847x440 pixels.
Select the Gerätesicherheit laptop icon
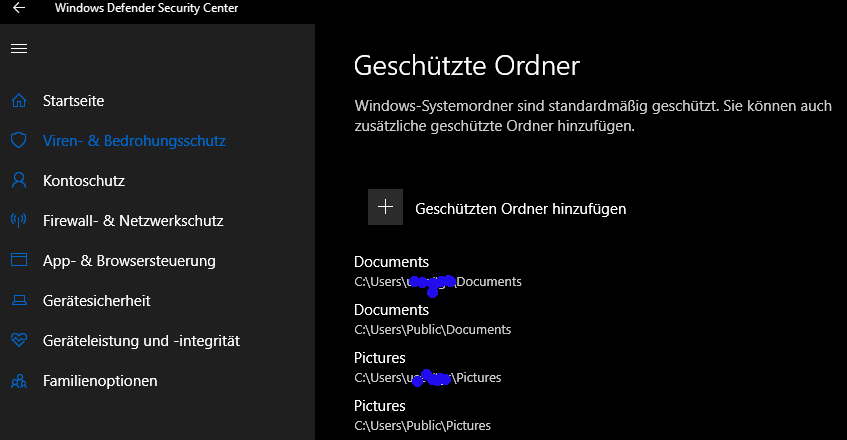pyautogui.click(x=18, y=301)
